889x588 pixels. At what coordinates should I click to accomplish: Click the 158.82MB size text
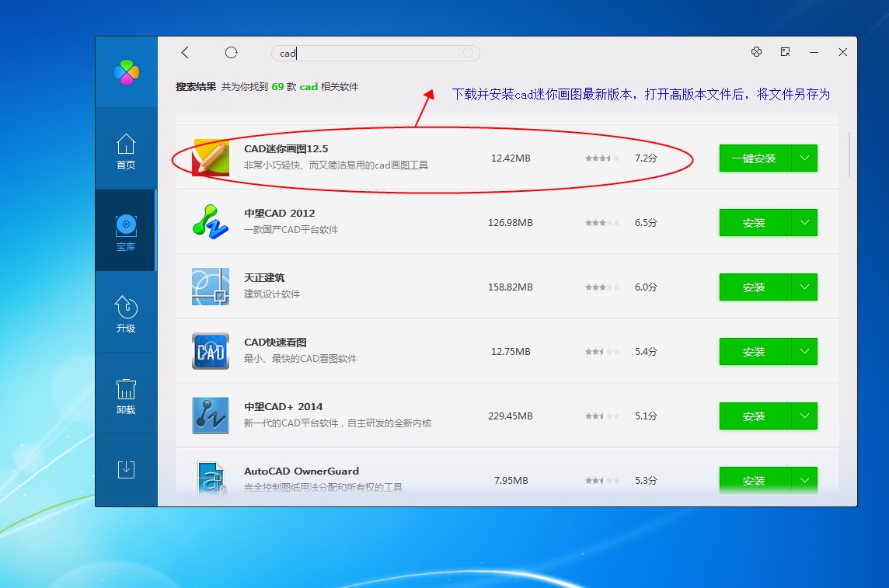coord(511,287)
